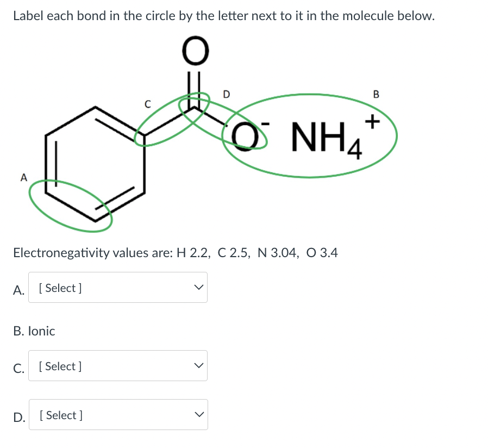Open the dropdown for bond C
Image resolution: width=488 pixels, height=448 pixels.
click(x=118, y=365)
